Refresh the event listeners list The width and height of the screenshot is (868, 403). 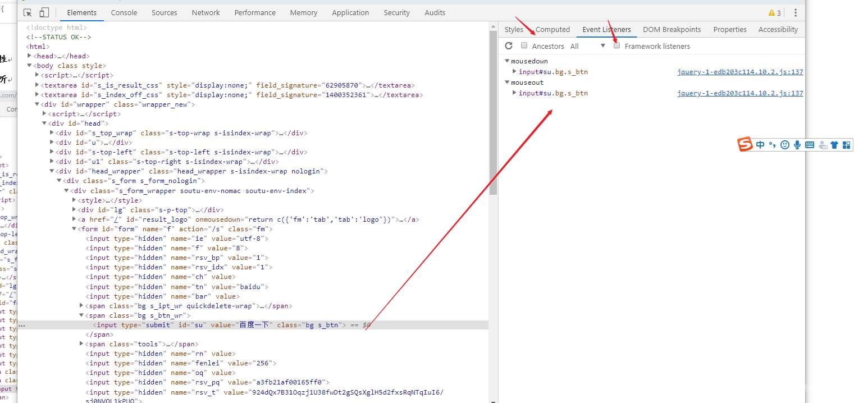tap(509, 46)
